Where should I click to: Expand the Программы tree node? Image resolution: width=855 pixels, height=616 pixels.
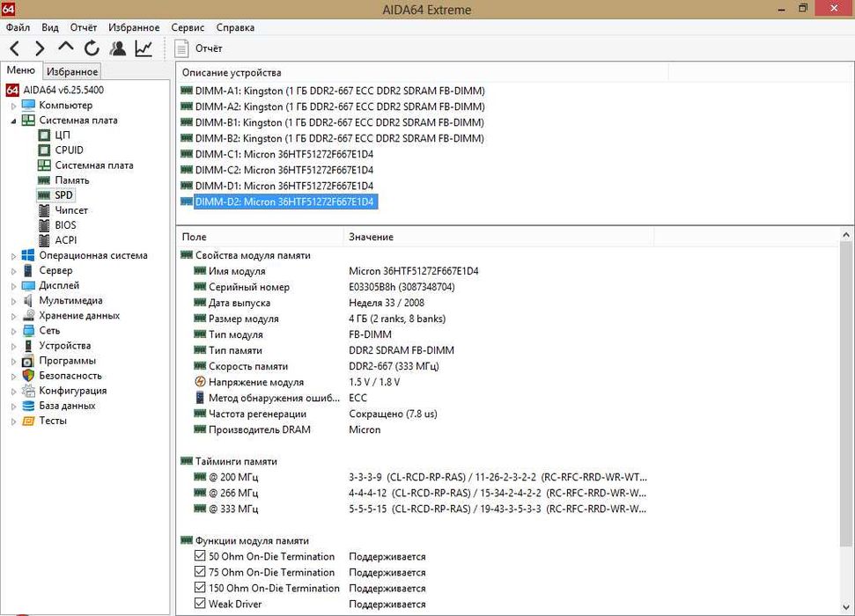[x=13, y=361]
